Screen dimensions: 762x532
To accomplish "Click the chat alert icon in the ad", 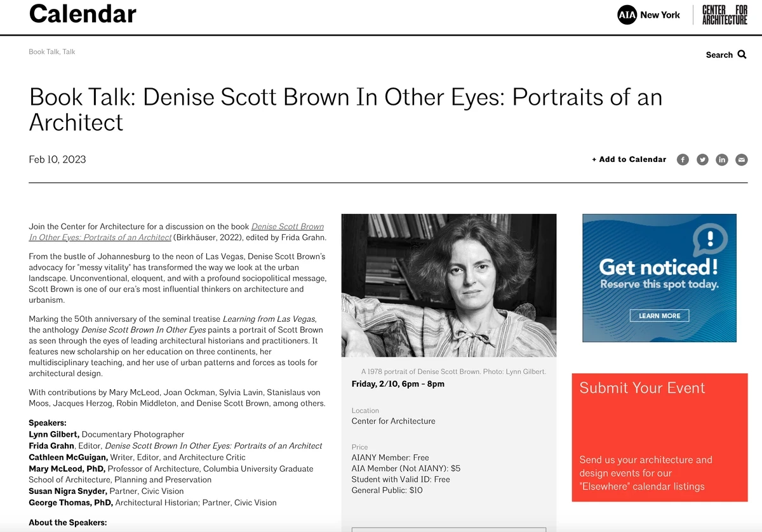I will pyautogui.click(x=710, y=239).
